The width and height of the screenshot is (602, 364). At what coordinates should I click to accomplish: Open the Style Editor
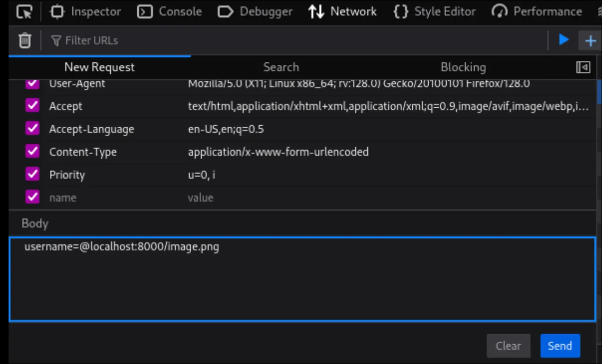pos(434,11)
